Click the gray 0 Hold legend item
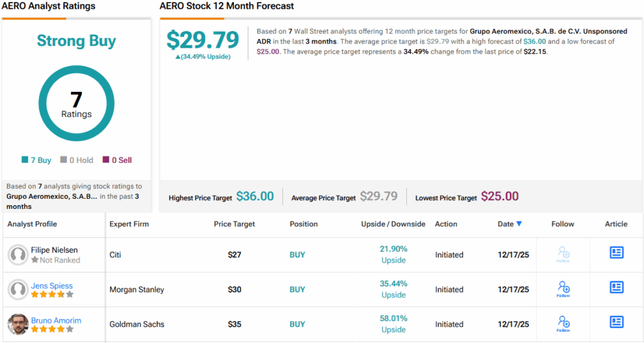Image resolution: width=644 pixels, height=343 pixels. [78, 160]
